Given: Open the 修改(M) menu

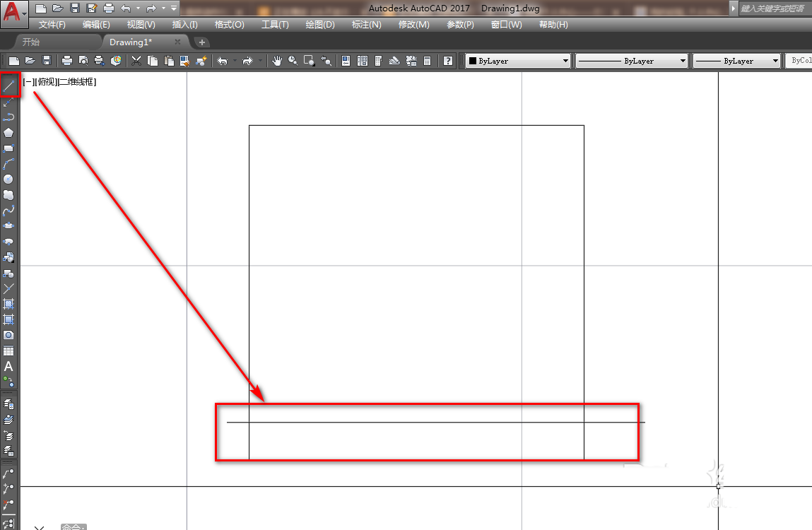Looking at the screenshot, I should tap(413, 24).
